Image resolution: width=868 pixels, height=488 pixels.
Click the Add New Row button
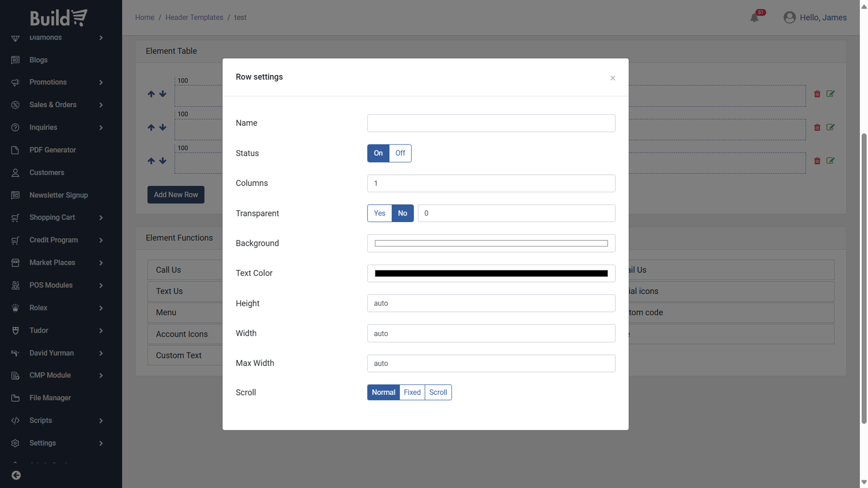tap(176, 195)
